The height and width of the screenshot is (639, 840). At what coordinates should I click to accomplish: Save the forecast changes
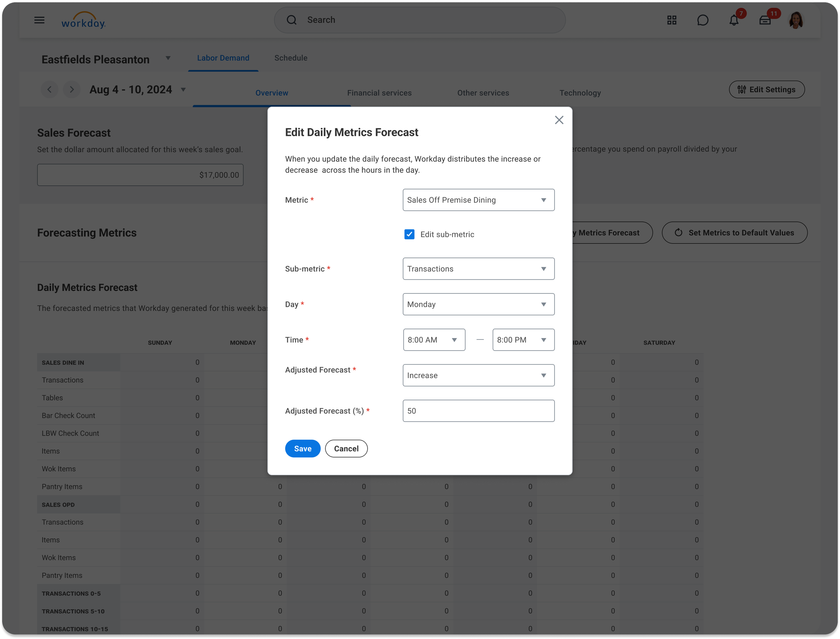(302, 449)
